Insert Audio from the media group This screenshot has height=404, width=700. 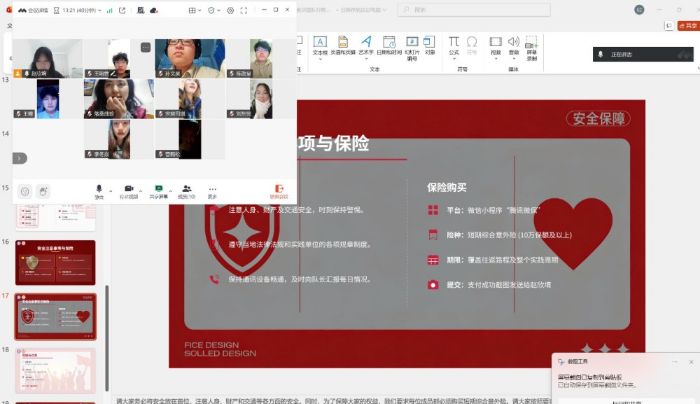click(x=514, y=46)
